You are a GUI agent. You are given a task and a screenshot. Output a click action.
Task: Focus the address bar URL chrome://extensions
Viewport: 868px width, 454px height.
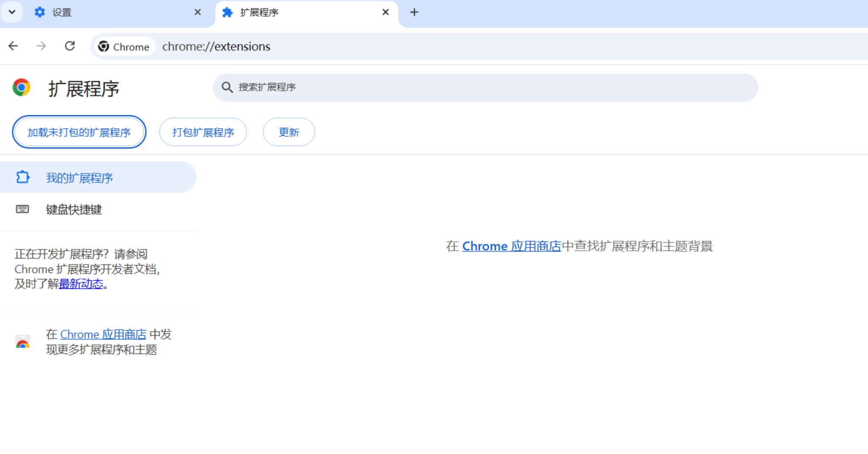[x=216, y=46]
